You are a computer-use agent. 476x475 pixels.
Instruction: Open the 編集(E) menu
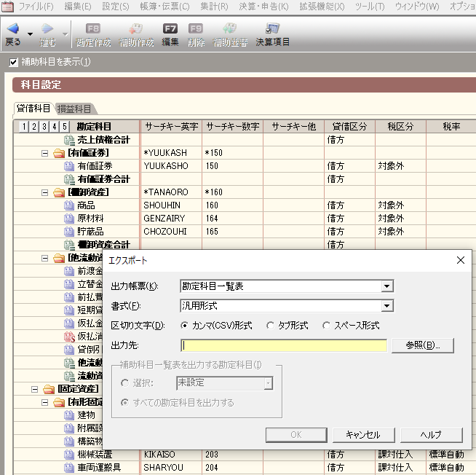click(x=78, y=6)
